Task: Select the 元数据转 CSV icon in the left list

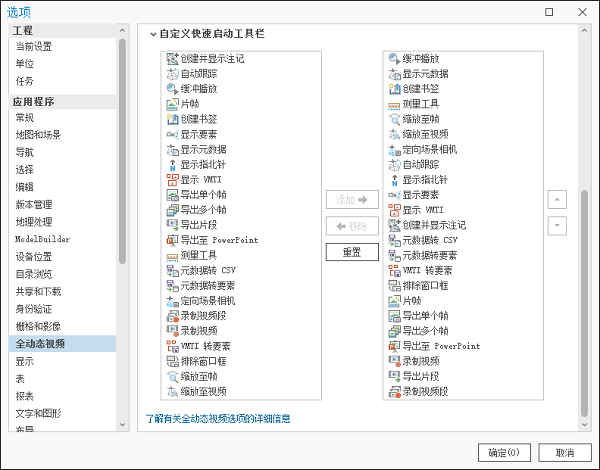Action: coord(172,270)
